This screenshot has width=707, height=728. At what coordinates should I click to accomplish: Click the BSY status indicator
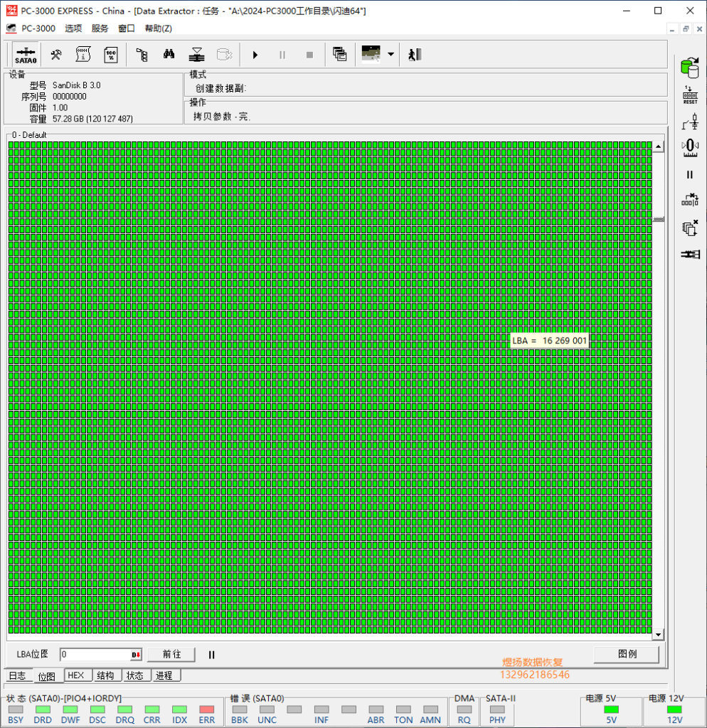tap(16, 710)
